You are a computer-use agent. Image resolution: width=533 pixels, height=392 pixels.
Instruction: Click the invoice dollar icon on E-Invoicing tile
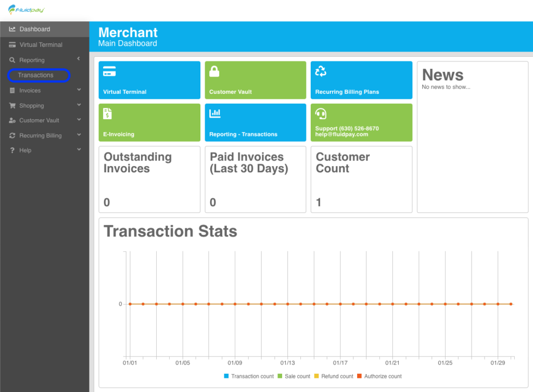107,113
